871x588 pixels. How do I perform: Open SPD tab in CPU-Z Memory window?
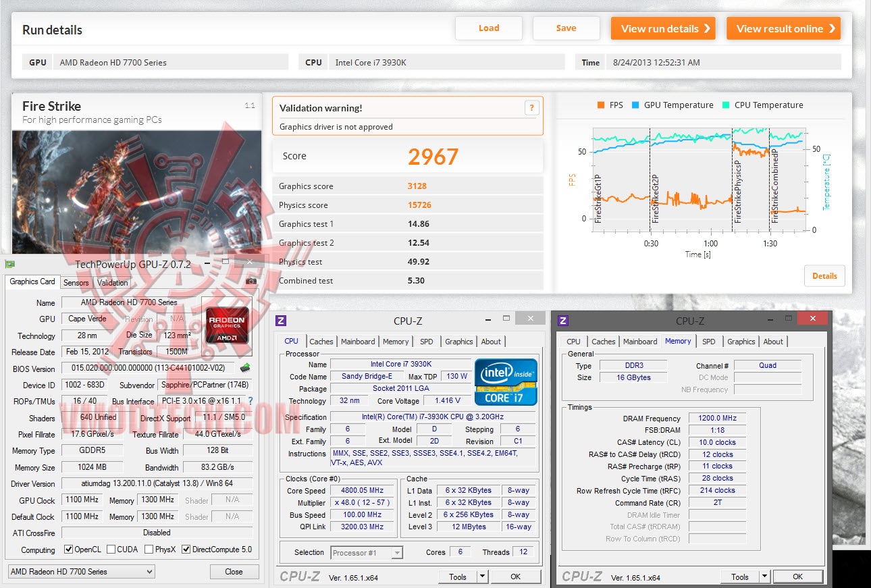[709, 342]
